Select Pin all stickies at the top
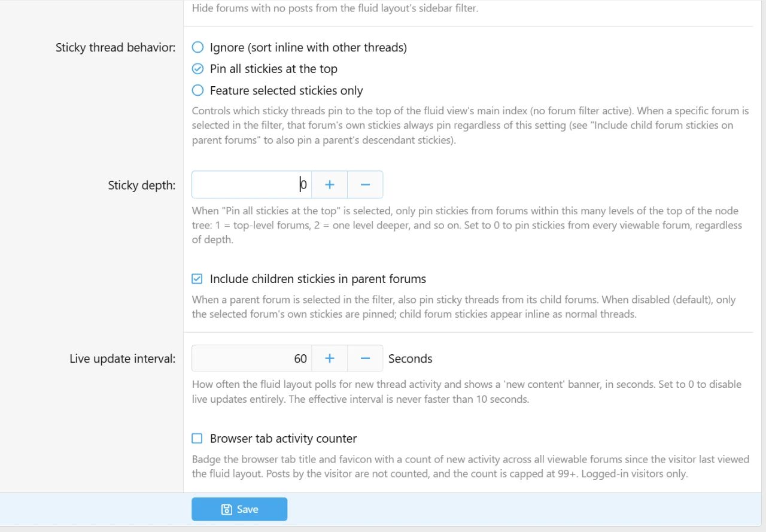Screen dimensions: 766x532 tap(197, 69)
